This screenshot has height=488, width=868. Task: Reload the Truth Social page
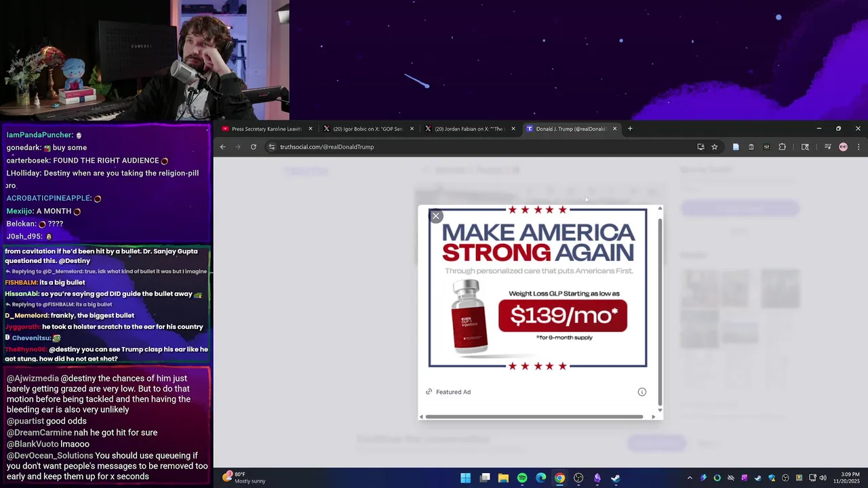254,146
